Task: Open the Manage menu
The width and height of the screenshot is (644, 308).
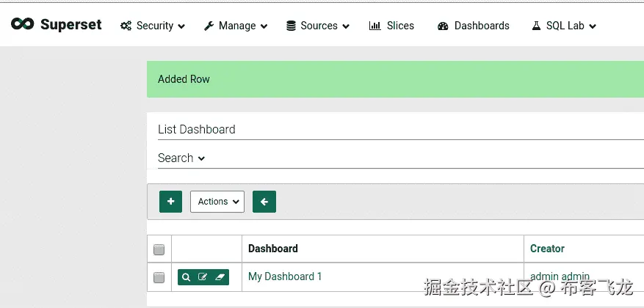Action: (x=236, y=26)
